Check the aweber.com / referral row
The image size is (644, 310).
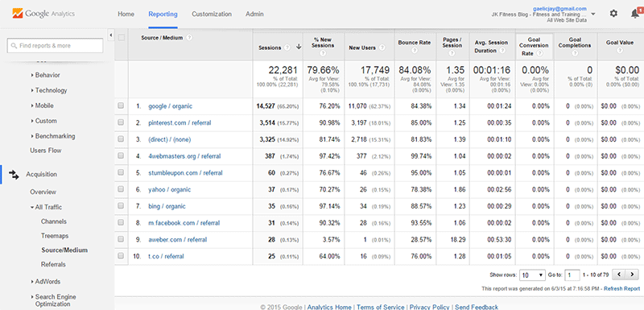(x=121, y=239)
